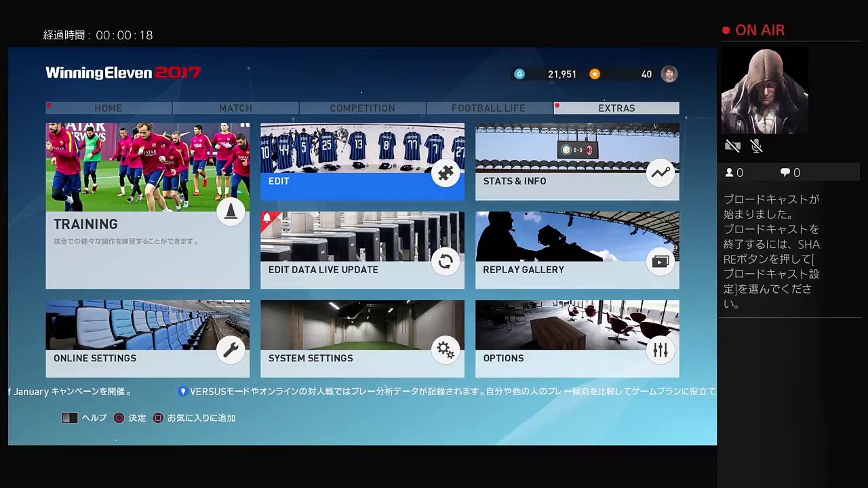The image size is (868, 488).
Task: Open the TRAINING tile
Action: coord(147,206)
